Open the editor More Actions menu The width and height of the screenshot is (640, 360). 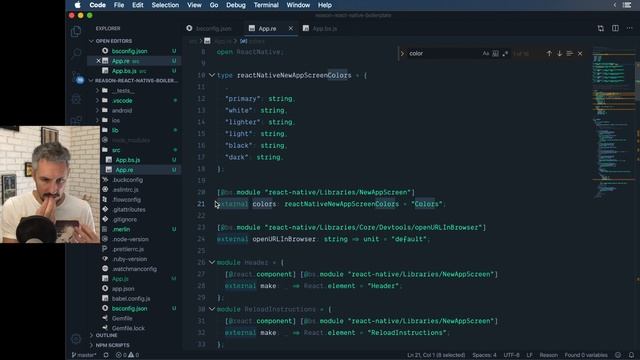click(x=629, y=28)
